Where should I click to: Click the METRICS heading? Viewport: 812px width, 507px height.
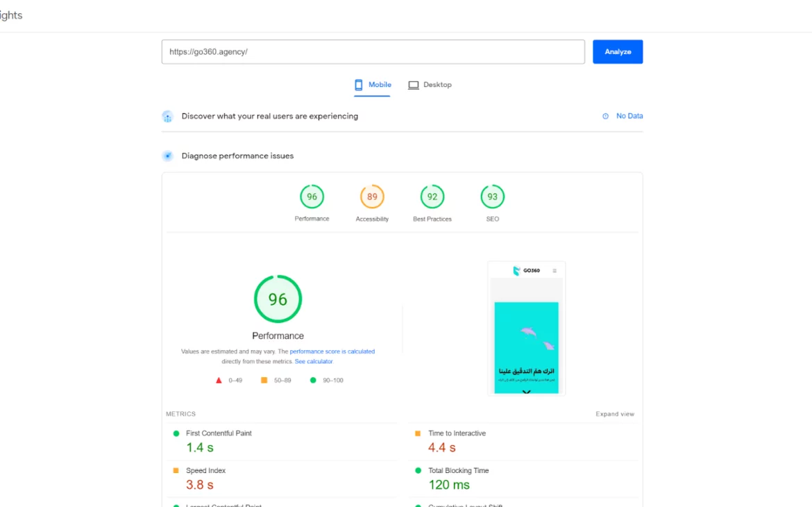click(x=180, y=414)
